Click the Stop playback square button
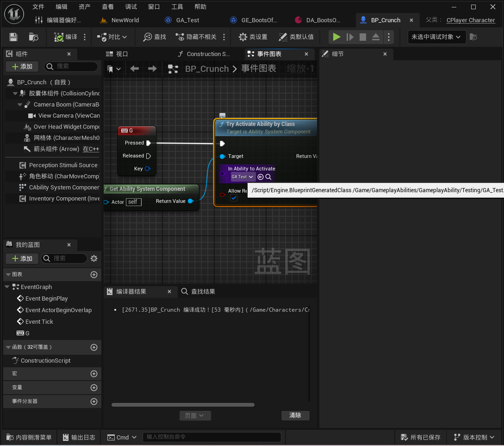Screen dimensions: 504x446 pos(362,37)
